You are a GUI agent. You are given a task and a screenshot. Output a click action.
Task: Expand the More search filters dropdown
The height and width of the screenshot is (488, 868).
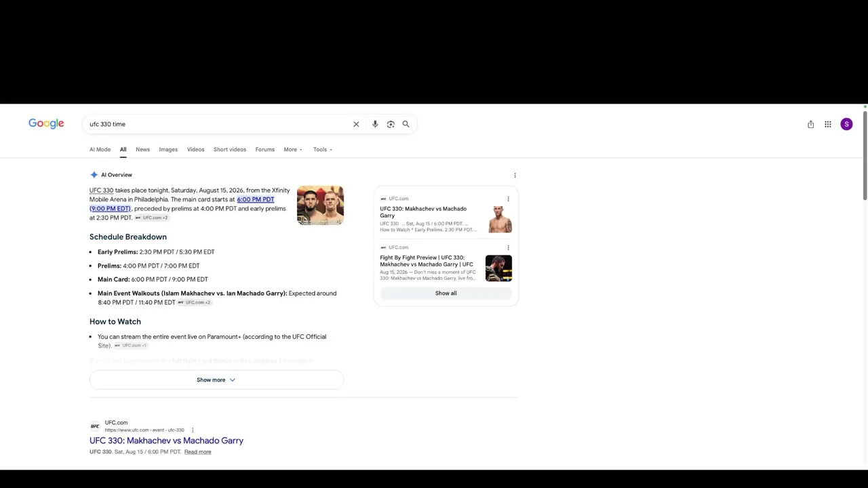point(293,149)
